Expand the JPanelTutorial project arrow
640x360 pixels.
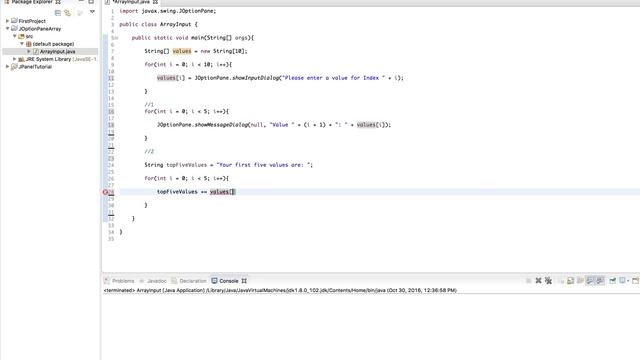7,67
